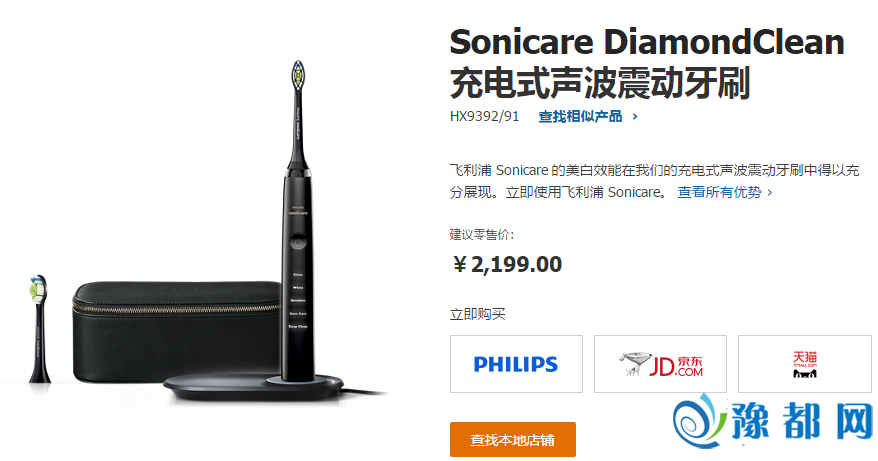Click the charging base image

coord(253,385)
